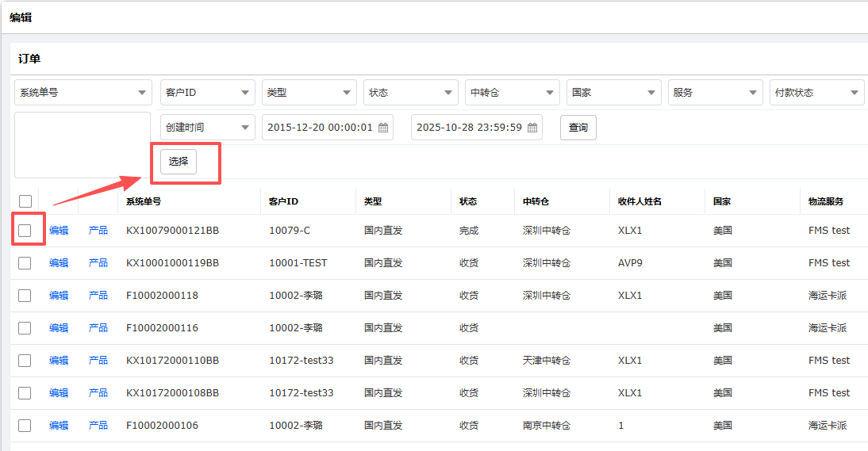Open the 中转仓 dropdown list
This screenshot has height=451, width=868.
[512, 93]
